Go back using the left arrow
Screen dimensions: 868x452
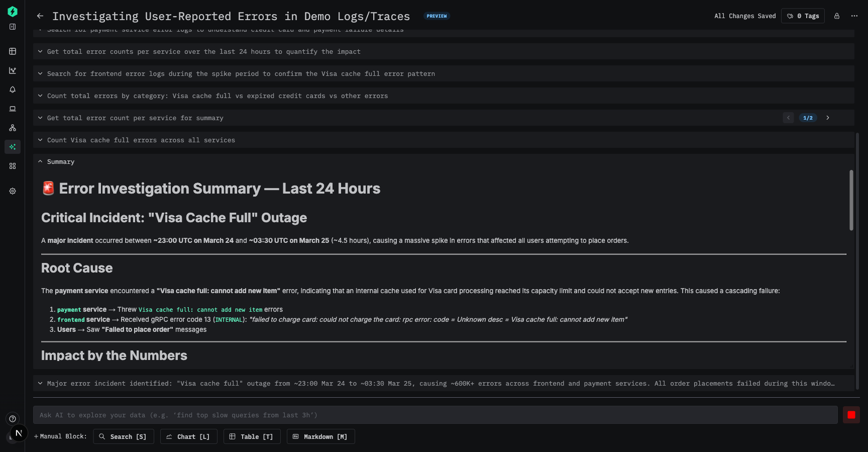[x=40, y=16]
